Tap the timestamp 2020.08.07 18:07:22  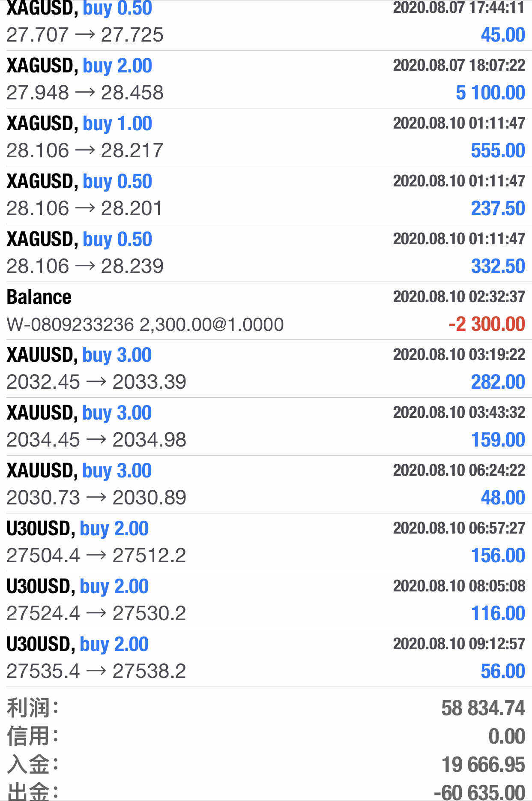(x=459, y=65)
